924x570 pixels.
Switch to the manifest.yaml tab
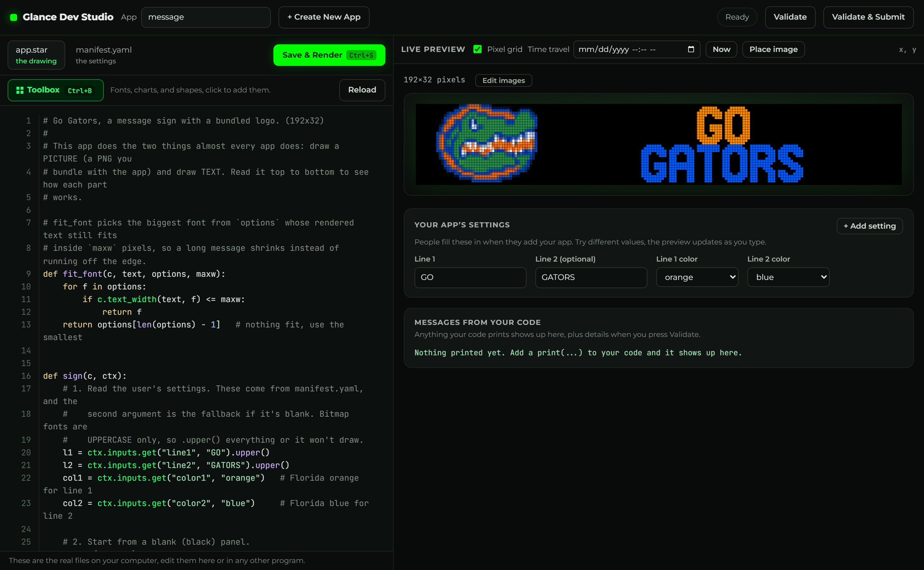point(103,55)
